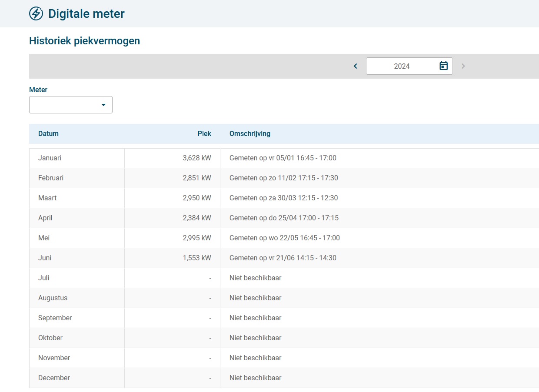
Task: Click description 'Gemeten op do 25/04 17:00 - 17:15'
Action: tap(284, 218)
